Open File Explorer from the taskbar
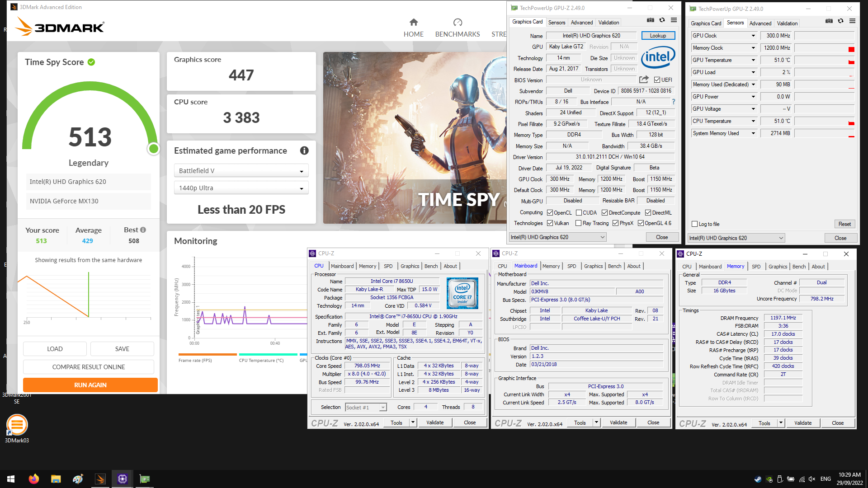This screenshot has width=868, height=488. (56, 479)
